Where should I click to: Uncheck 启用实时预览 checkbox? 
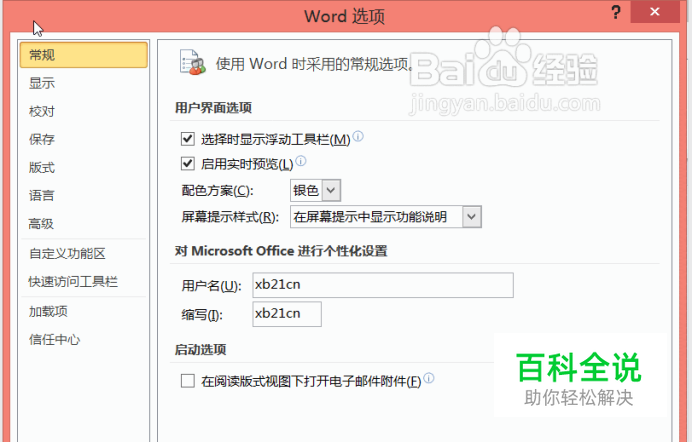(x=188, y=164)
